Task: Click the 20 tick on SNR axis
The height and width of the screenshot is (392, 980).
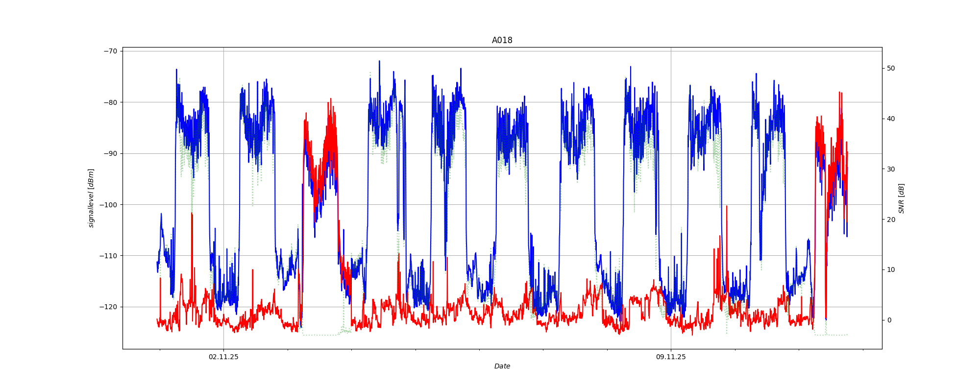Action: 890,220
